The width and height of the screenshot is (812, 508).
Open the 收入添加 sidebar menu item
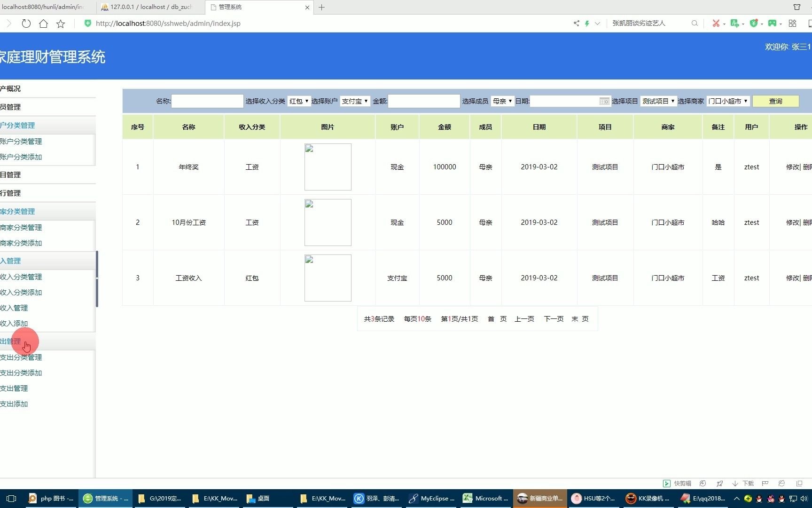14,323
